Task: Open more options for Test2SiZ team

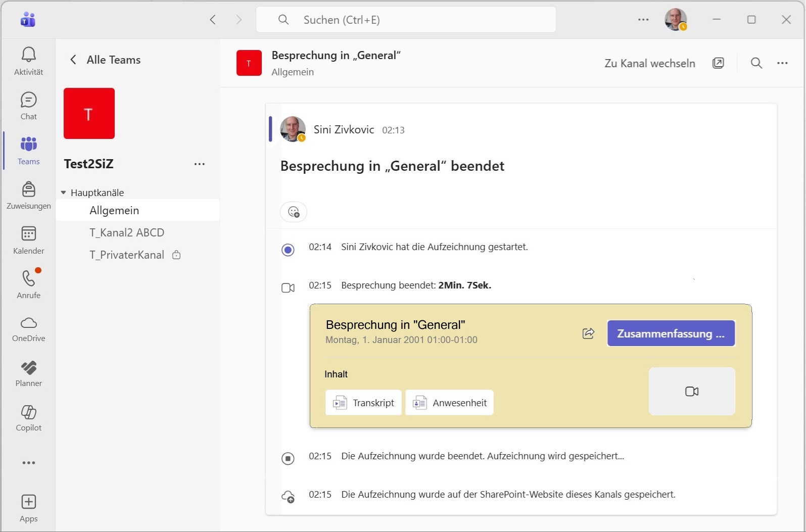Action: click(200, 164)
